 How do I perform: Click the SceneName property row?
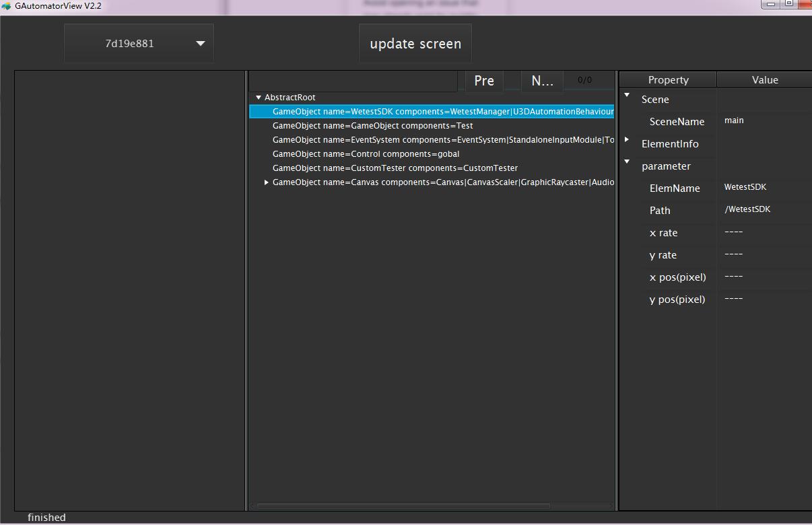click(x=677, y=121)
